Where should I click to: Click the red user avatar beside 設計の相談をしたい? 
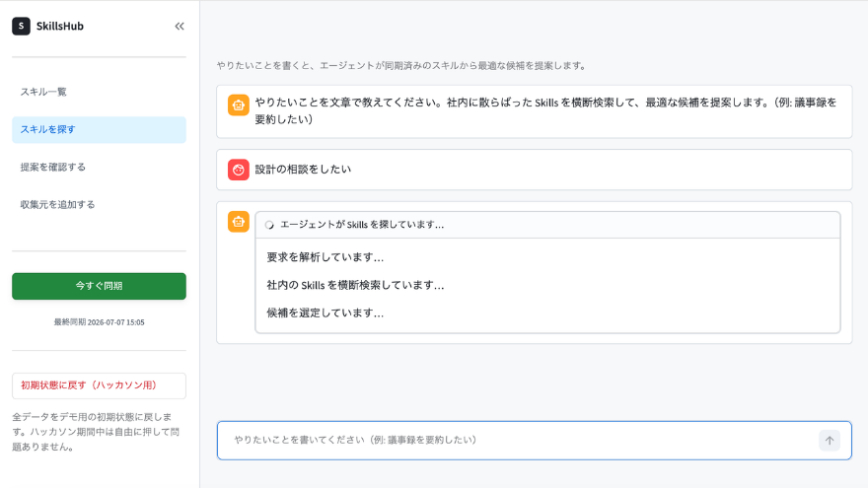coord(239,170)
